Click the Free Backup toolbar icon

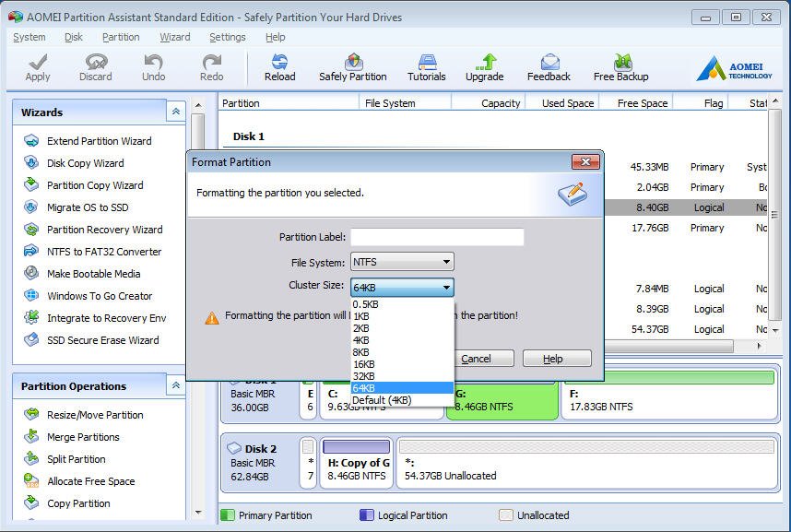pyautogui.click(x=621, y=67)
